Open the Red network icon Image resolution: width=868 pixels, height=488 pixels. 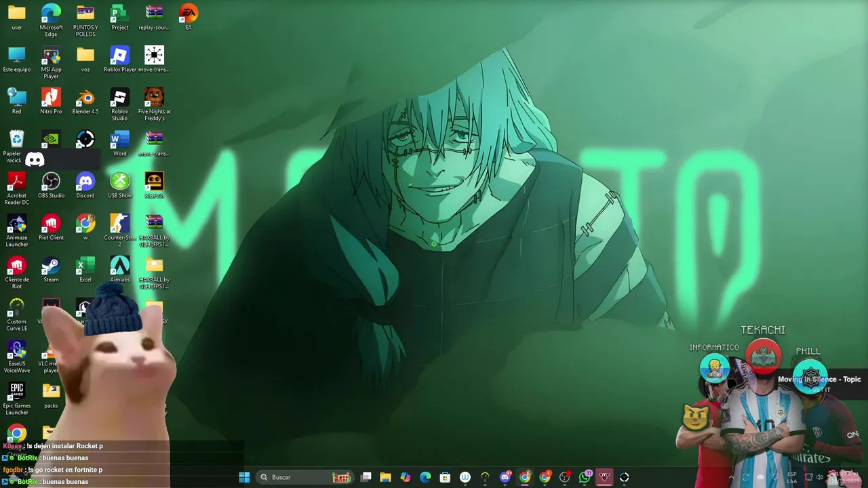16,101
